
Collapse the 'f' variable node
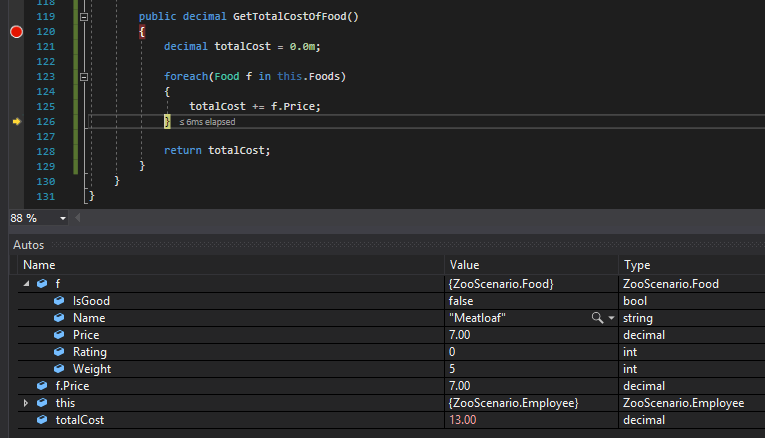point(26,284)
